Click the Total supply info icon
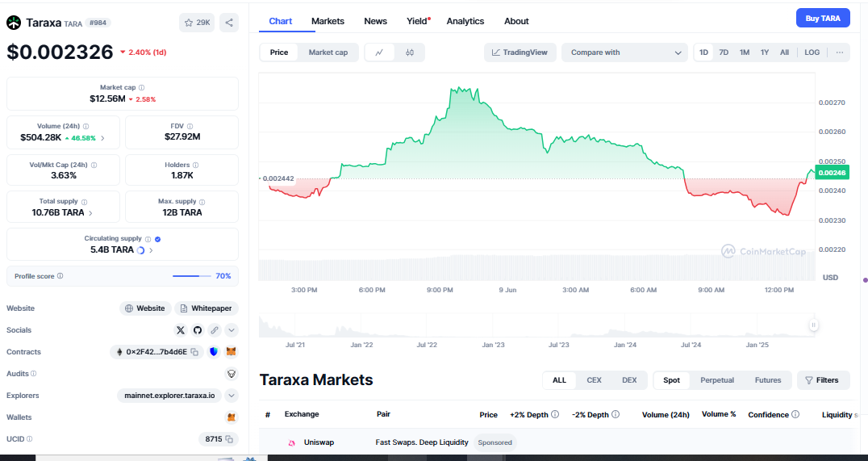The height and width of the screenshot is (461, 868). tap(84, 202)
